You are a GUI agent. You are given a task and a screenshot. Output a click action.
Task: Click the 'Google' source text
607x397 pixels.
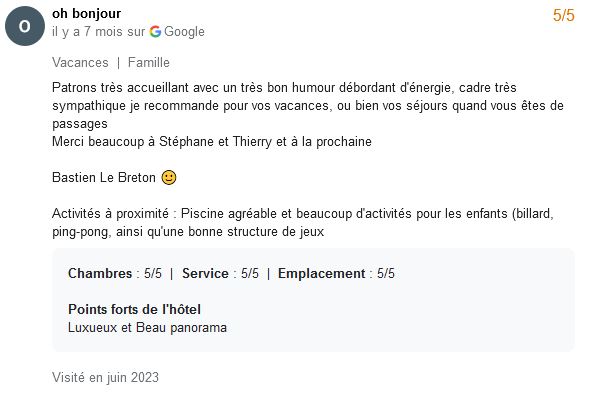point(184,32)
